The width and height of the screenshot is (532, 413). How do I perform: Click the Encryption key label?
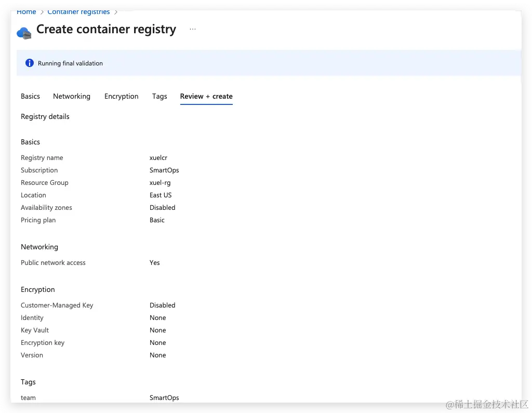click(x=43, y=343)
